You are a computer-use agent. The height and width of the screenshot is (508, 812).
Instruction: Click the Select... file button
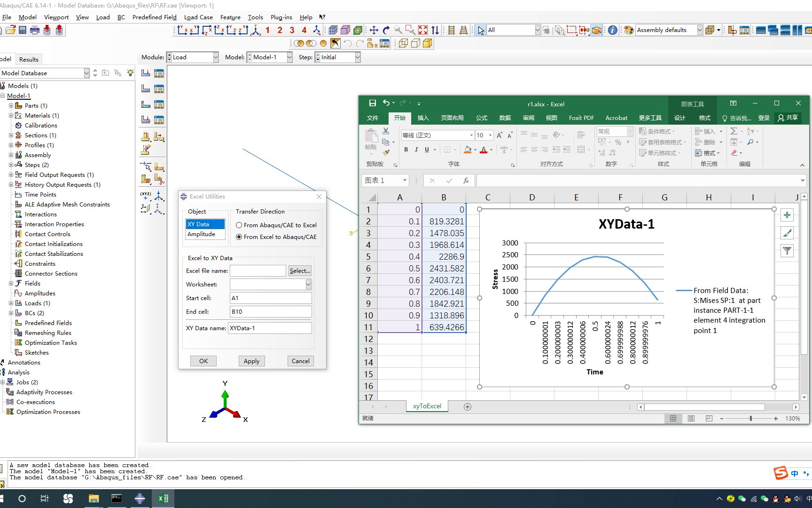pos(300,271)
